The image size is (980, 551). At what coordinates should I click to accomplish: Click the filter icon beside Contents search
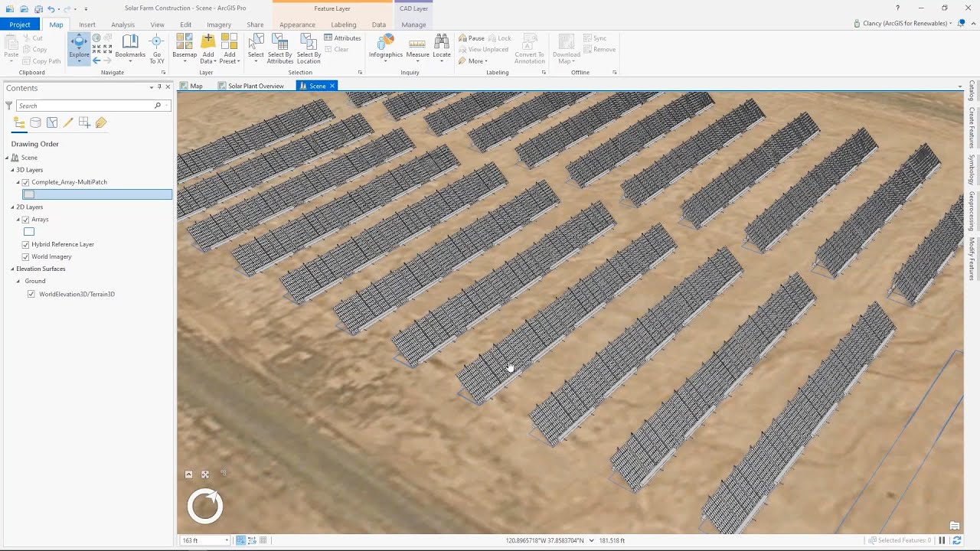click(9, 106)
